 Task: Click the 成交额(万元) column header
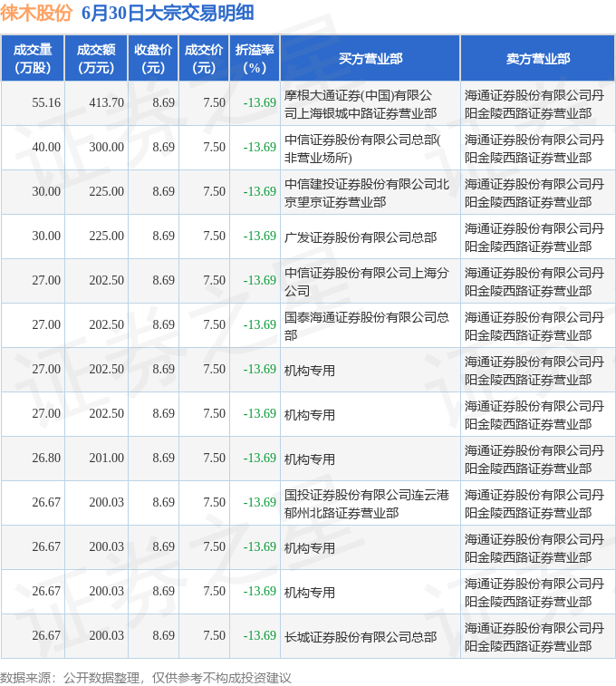96,59
